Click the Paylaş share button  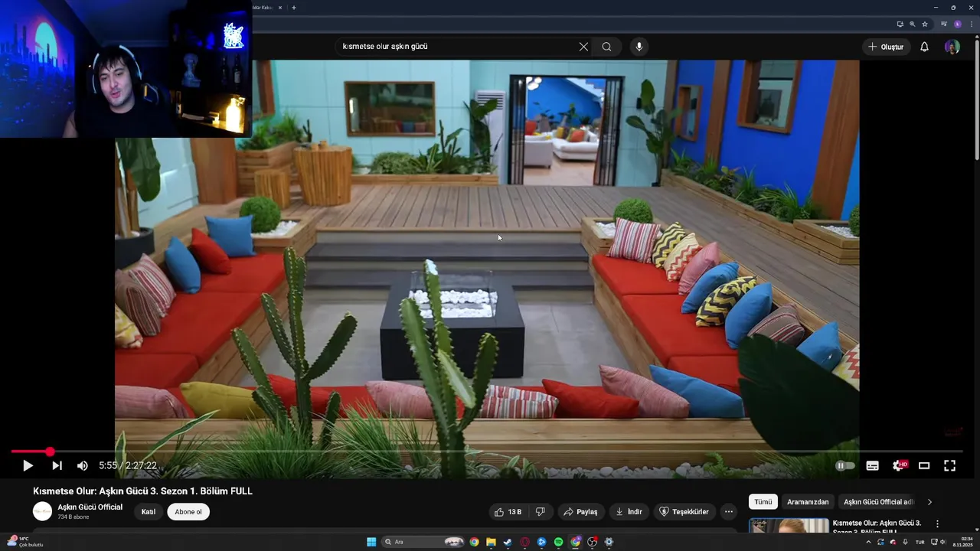[580, 512]
